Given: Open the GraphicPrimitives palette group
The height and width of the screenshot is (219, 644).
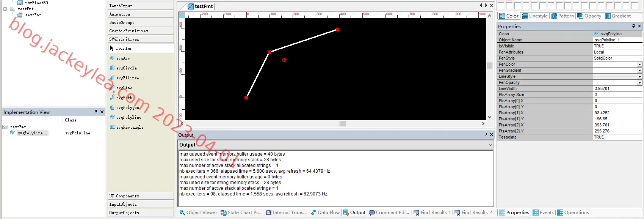Looking at the screenshot, I should pyautogui.click(x=141, y=31).
